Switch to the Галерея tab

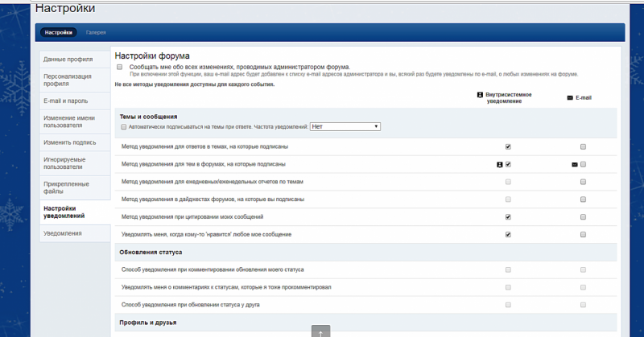click(x=96, y=32)
